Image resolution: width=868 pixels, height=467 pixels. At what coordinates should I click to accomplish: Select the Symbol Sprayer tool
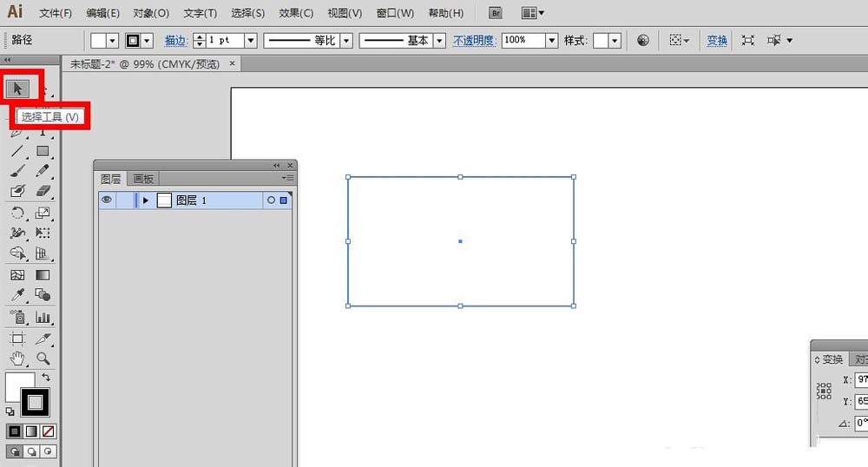17,317
